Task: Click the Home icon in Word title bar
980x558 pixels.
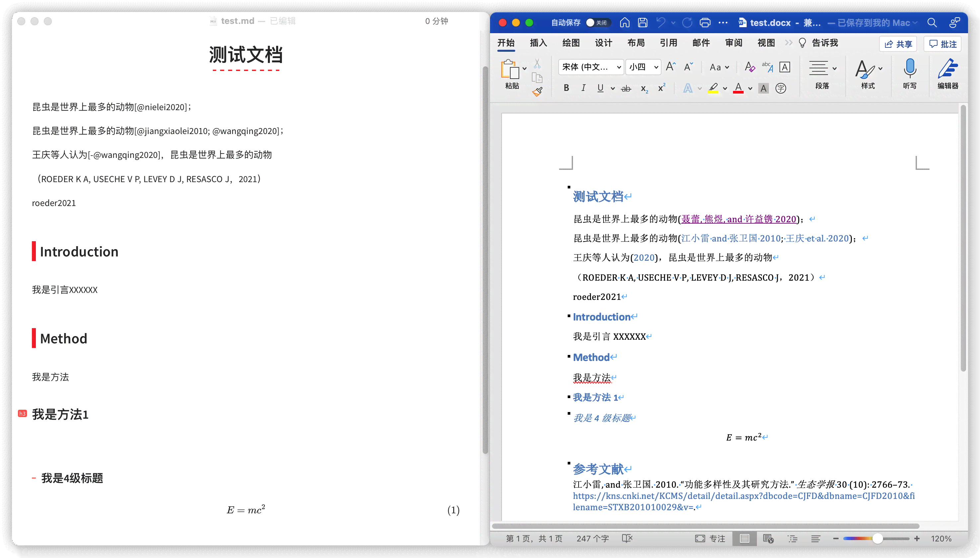Action: (624, 23)
